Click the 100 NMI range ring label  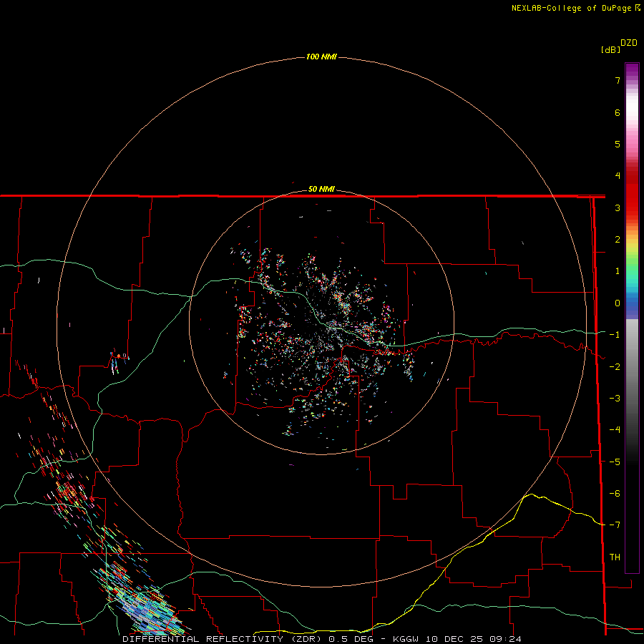[x=321, y=57]
